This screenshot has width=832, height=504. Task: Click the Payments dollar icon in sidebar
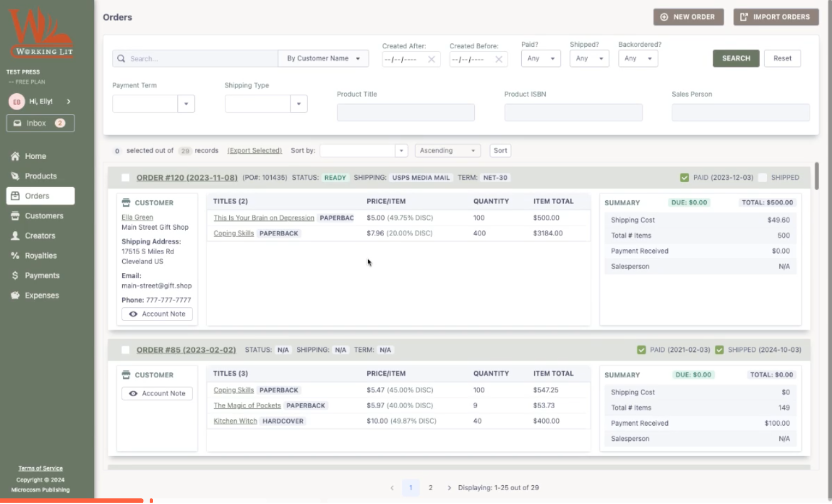click(15, 276)
